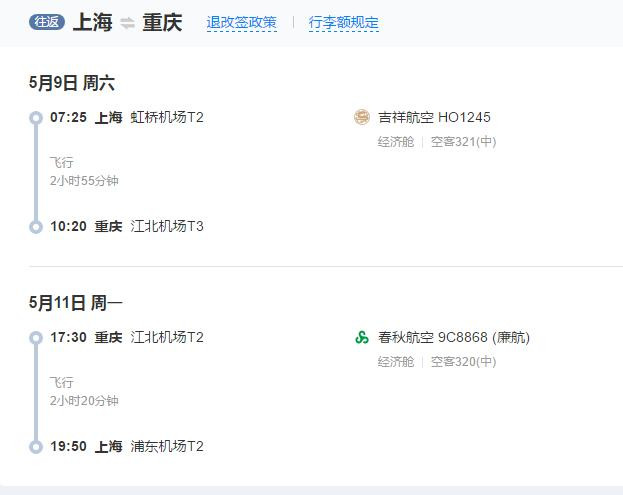Click the 空客321(中) aircraft type
The width and height of the screenshot is (623, 495).
[x=463, y=142]
